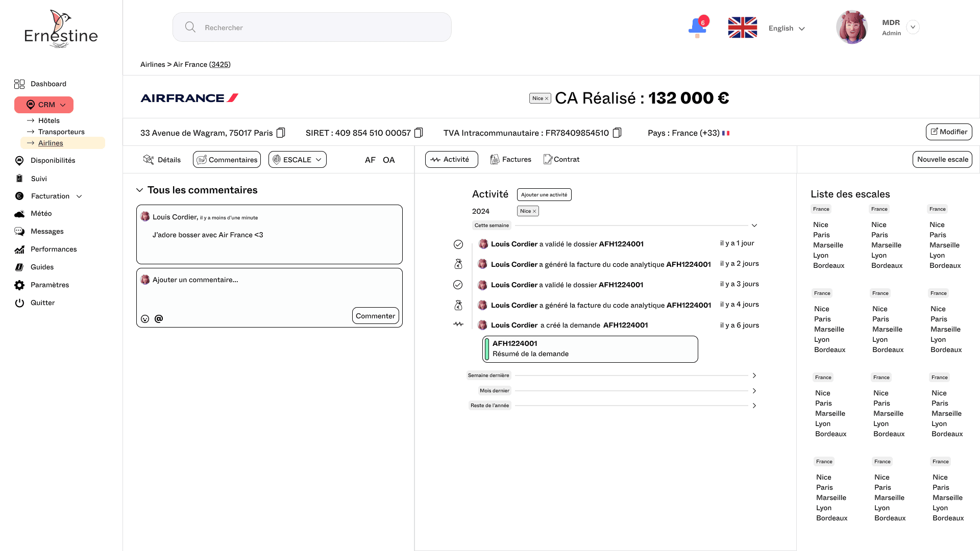Click Nouvelle escale button

(942, 159)
